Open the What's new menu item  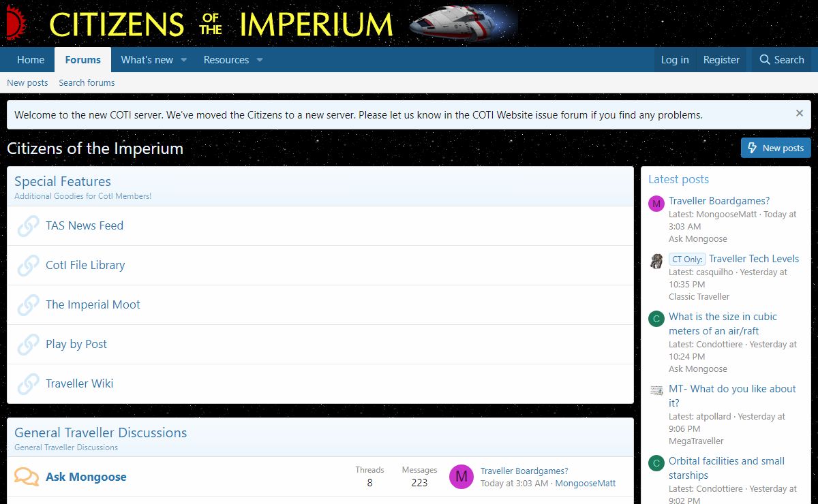(x=147, y=60)
